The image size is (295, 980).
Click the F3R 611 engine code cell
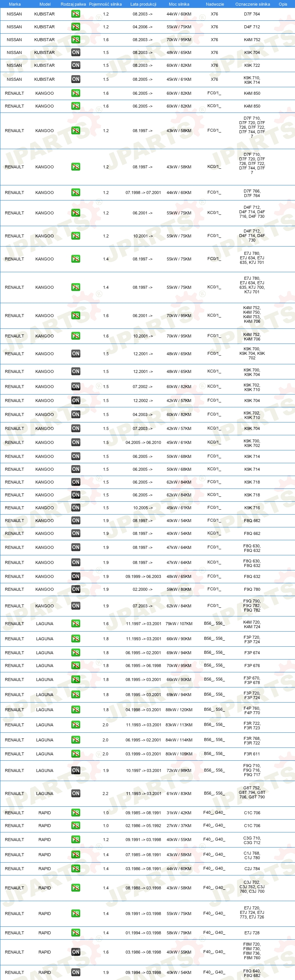(252, 754)
